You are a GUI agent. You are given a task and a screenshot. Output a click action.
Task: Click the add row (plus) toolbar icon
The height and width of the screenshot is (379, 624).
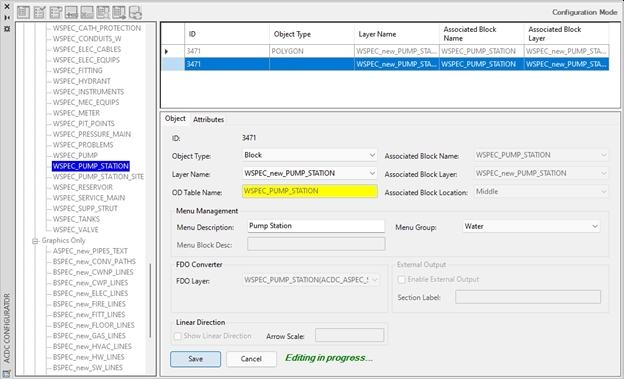coord(71,12)
